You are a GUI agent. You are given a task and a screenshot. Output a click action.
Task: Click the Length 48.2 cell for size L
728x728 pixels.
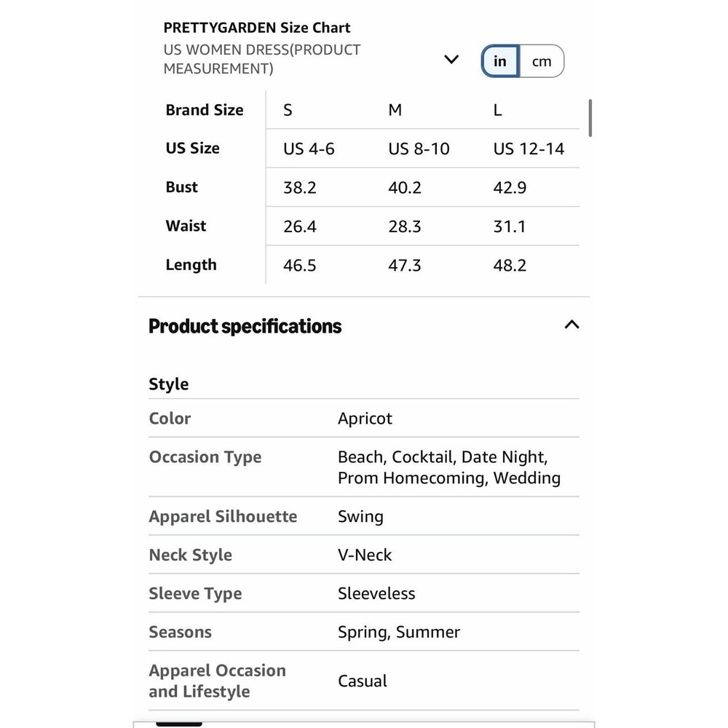[x=510, y=266]
